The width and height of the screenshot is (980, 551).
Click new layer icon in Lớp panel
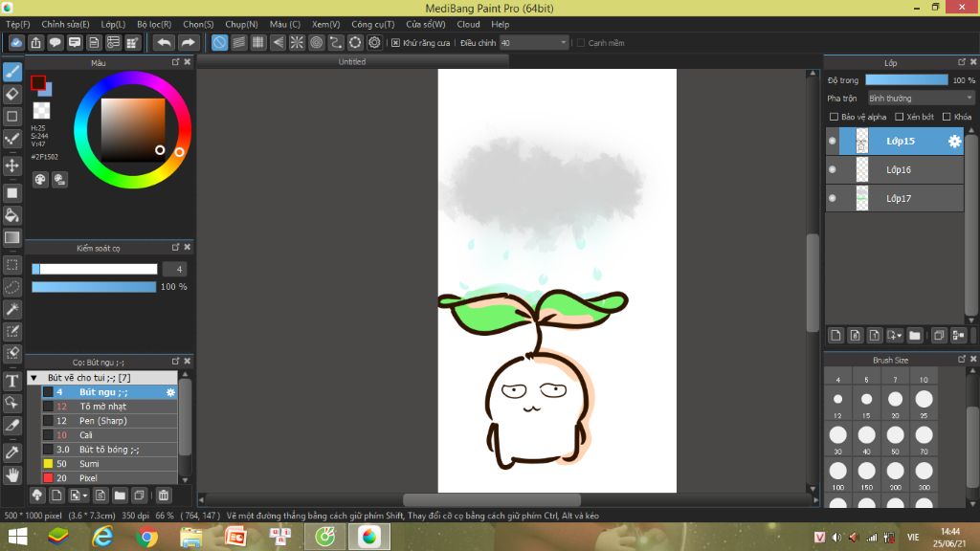click(835, 336)
